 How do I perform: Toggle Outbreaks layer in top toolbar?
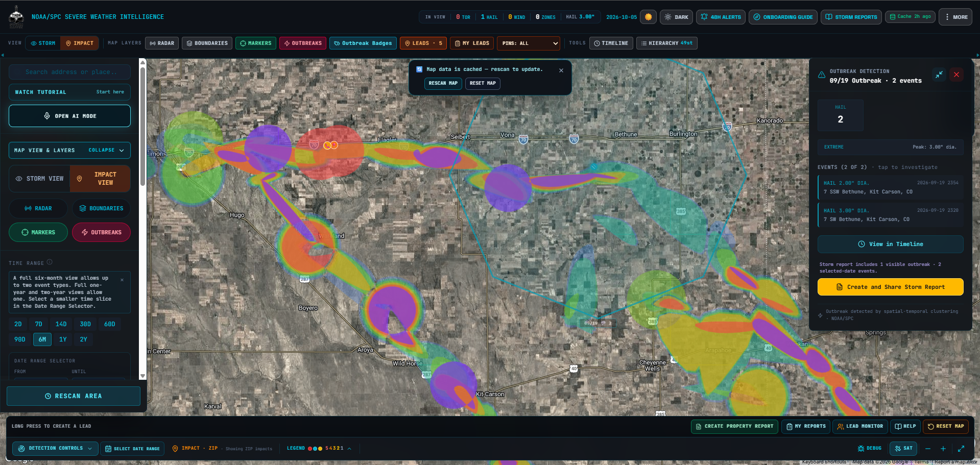(x=303, y=43)
